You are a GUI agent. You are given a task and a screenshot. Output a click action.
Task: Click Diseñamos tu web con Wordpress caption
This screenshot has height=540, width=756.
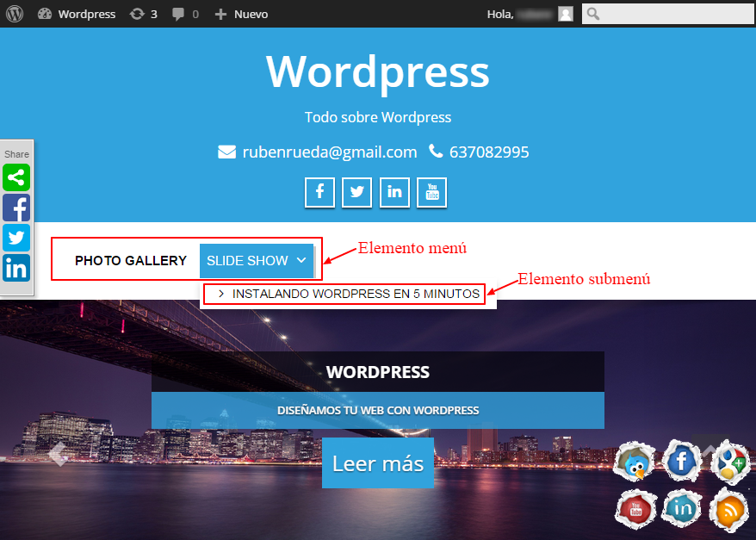pos(378,410)
